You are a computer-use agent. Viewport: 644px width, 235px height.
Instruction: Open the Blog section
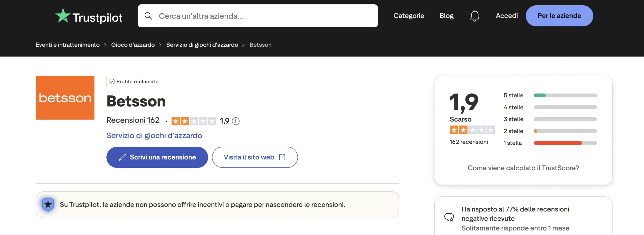(447, 16)
